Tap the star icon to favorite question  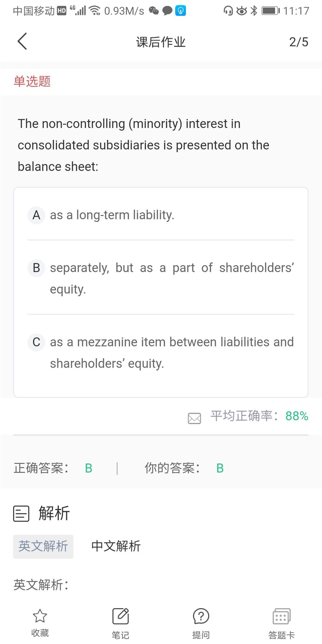pyautogui.click(x=40, y=616)
